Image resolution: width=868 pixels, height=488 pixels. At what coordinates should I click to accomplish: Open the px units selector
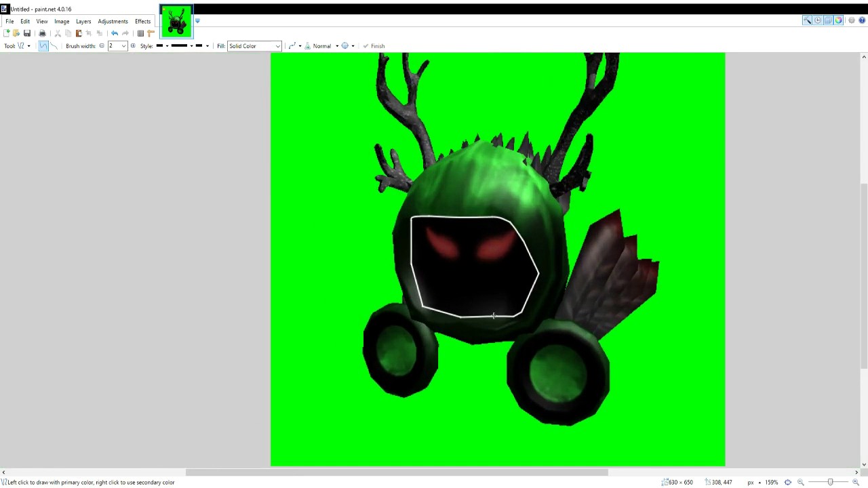point(753,483)
